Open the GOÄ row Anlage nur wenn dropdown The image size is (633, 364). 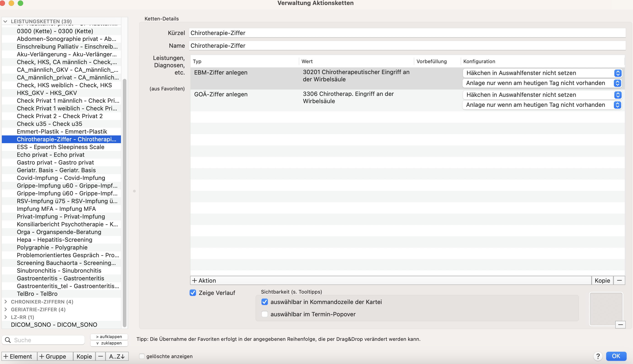coord(542,105)
